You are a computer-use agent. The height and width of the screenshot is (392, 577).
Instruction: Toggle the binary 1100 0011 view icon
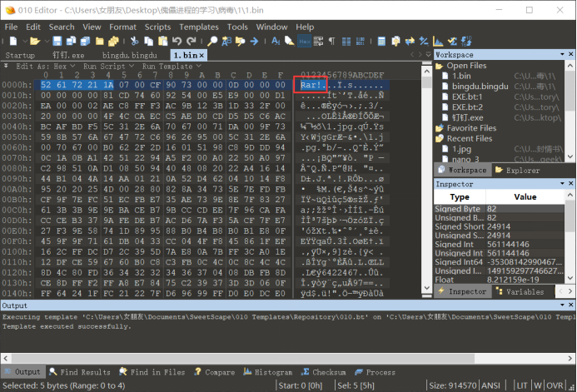coord(361,41)
